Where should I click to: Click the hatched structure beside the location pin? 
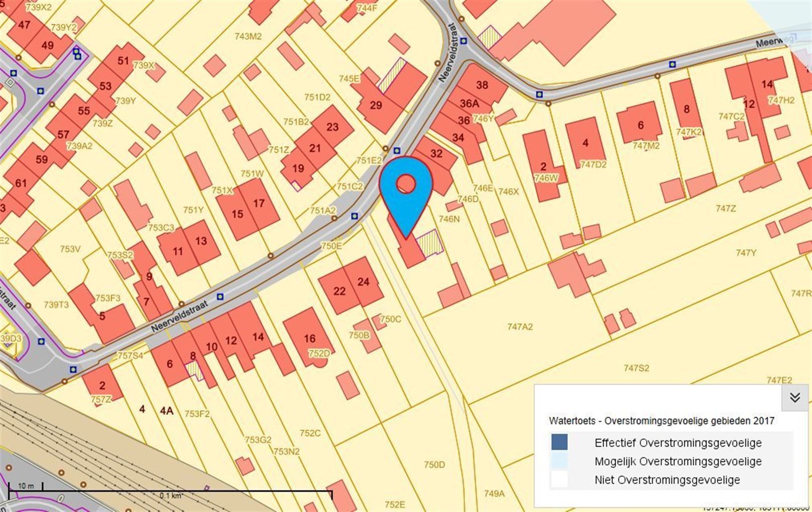[430, 243]
